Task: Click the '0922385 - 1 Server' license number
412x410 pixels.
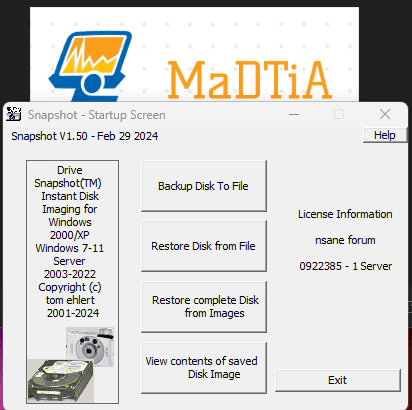Action: pyautogui.click(x=345, y=266)
